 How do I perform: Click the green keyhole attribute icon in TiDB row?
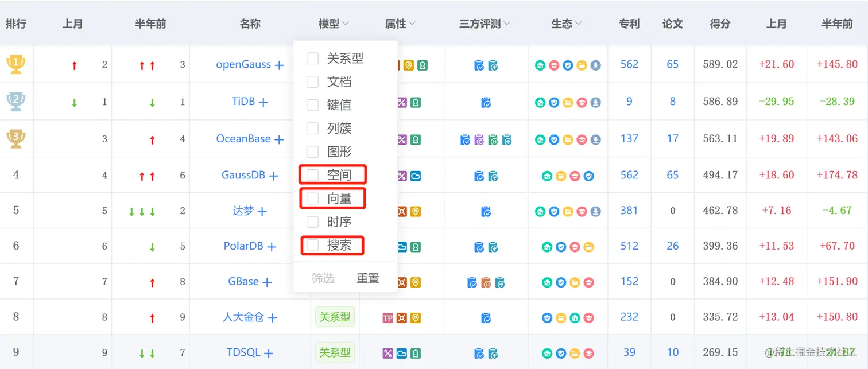click(416, 103)
